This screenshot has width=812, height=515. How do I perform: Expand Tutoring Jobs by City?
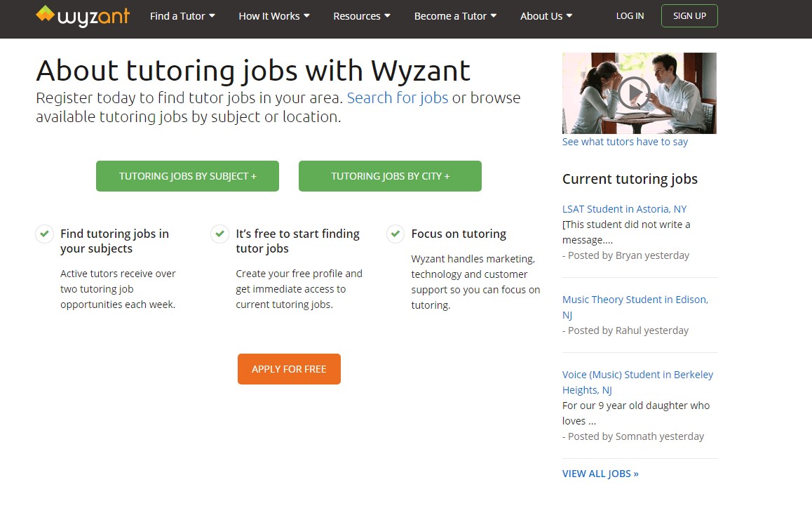coord(390,176)
